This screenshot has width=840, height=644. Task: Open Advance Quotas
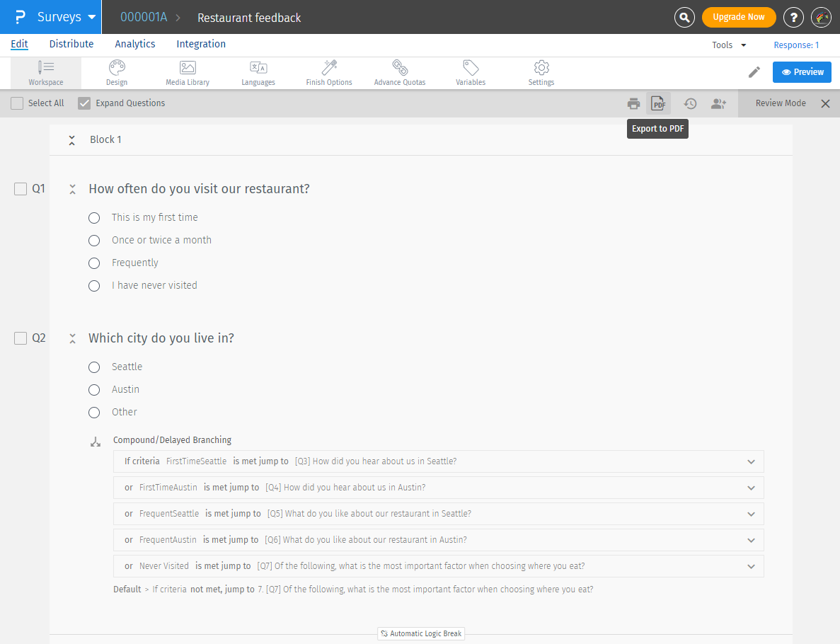(x=400, y=73)
